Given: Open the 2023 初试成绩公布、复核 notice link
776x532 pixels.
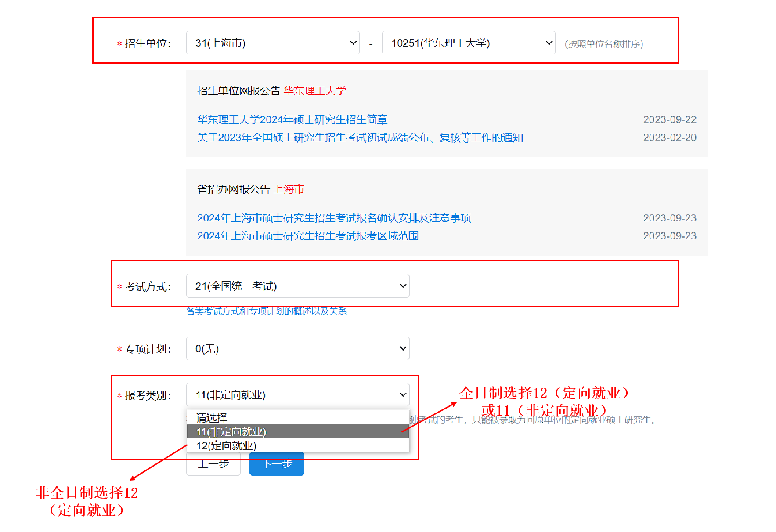Looking at the screenshot, I should pyautogui.click(x=360, y=138).
